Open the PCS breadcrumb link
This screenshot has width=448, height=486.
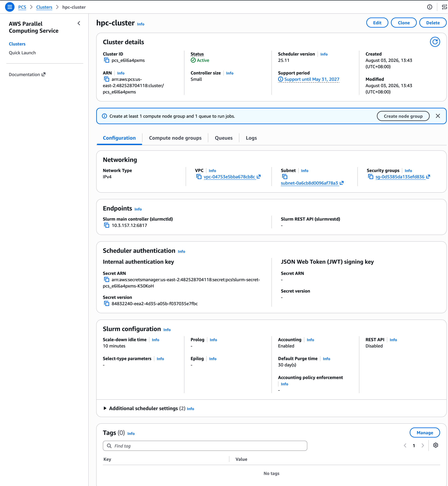(x=22, y=7)
